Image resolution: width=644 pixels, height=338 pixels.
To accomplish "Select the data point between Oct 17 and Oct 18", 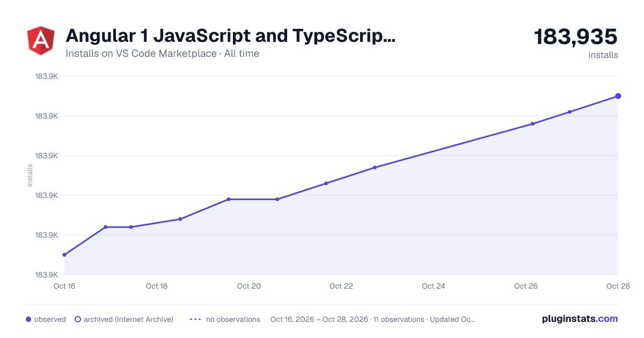I will [x=131, y=227].
